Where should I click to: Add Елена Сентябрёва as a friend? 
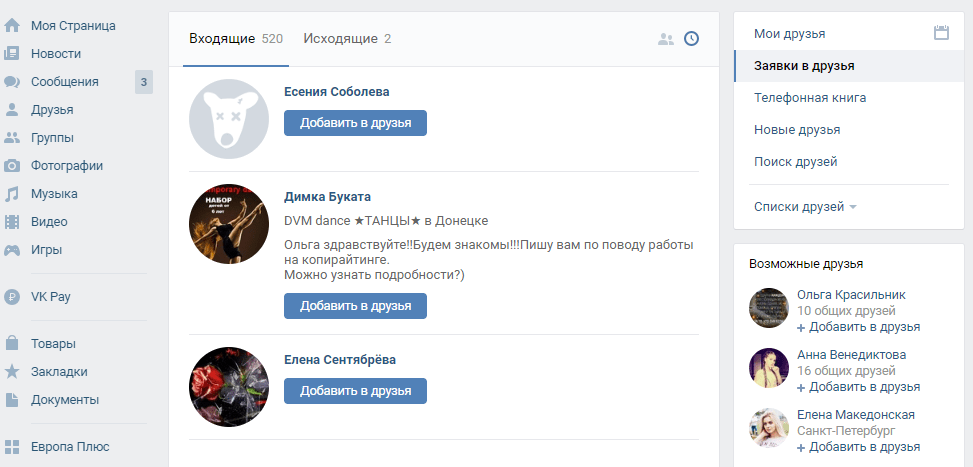coord(355,391)
